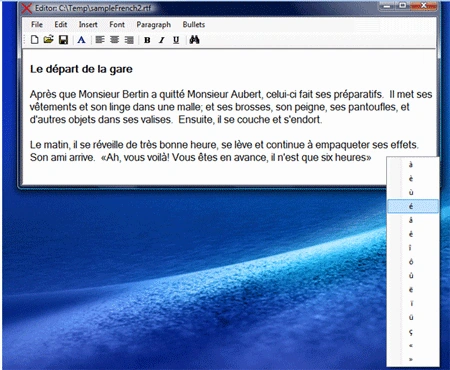Click the title bar text "Editor: C:\Temp\sampleFrench2.rtf"
The width and height of the screenshot is (450, 370).
(x=93, y=8)
